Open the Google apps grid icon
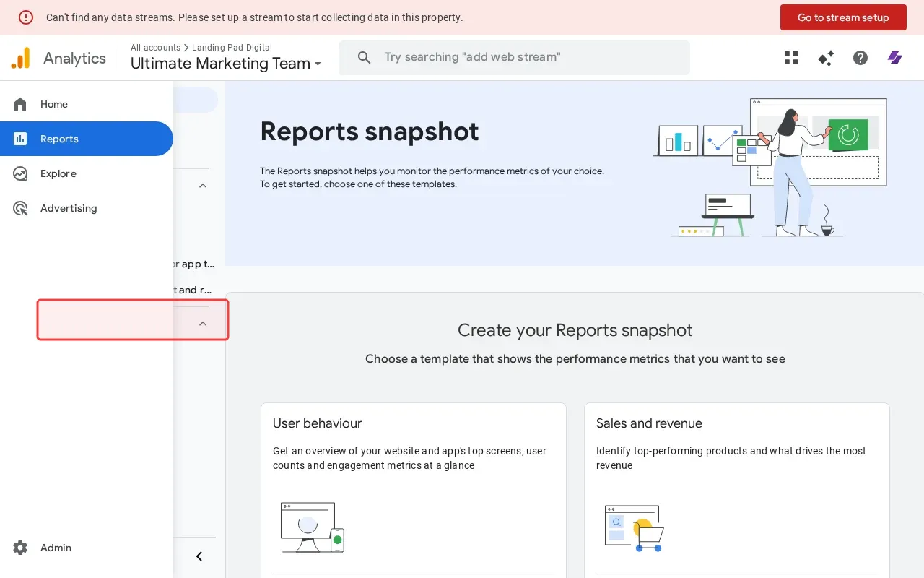 (791, 58)
